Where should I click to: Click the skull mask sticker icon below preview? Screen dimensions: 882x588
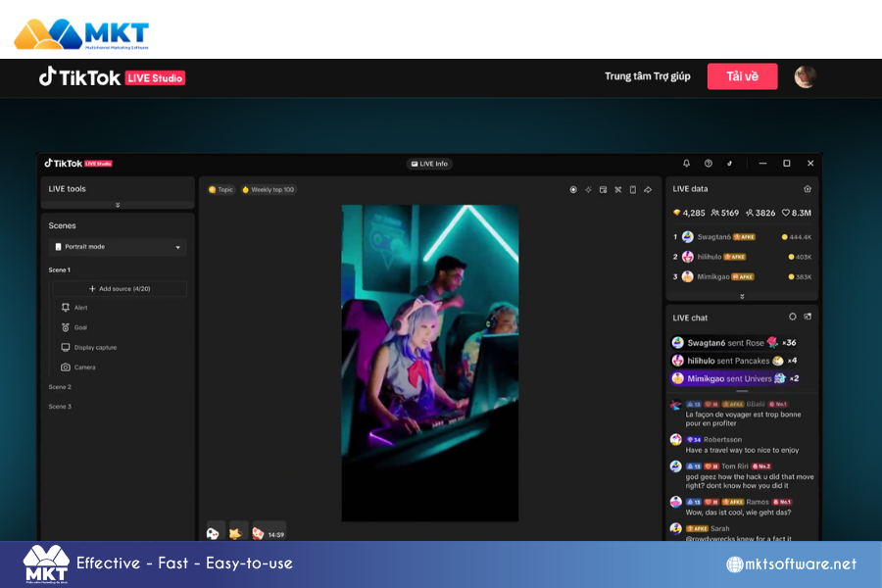pyautogui.click(x=214, y=533)
